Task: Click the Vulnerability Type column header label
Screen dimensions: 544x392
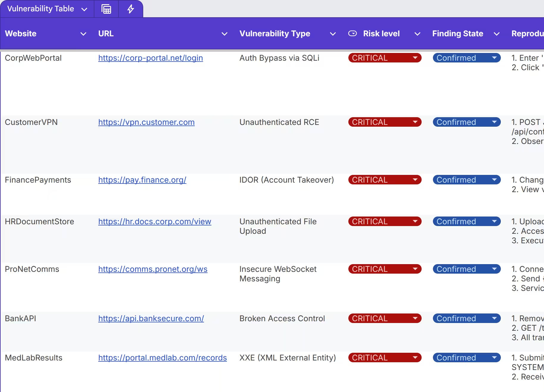Action: tap(275, 34)
